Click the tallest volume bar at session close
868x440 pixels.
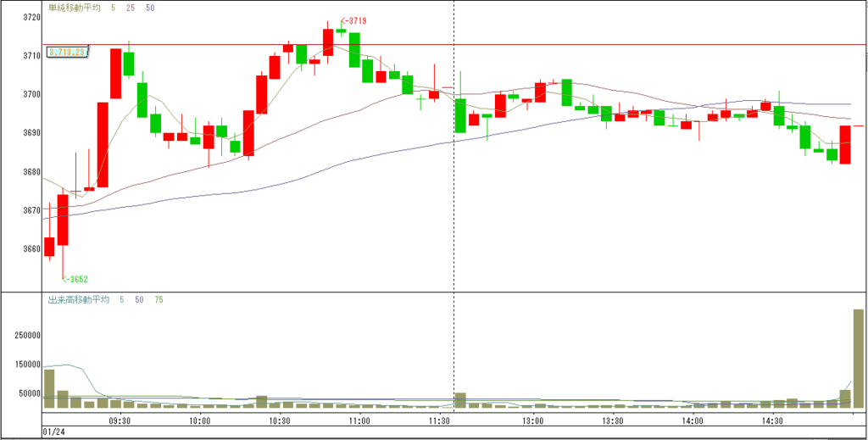point(859,359)
